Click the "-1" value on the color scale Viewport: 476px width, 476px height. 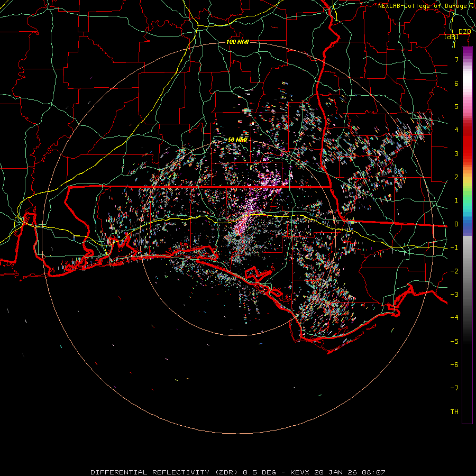point(454,248)
